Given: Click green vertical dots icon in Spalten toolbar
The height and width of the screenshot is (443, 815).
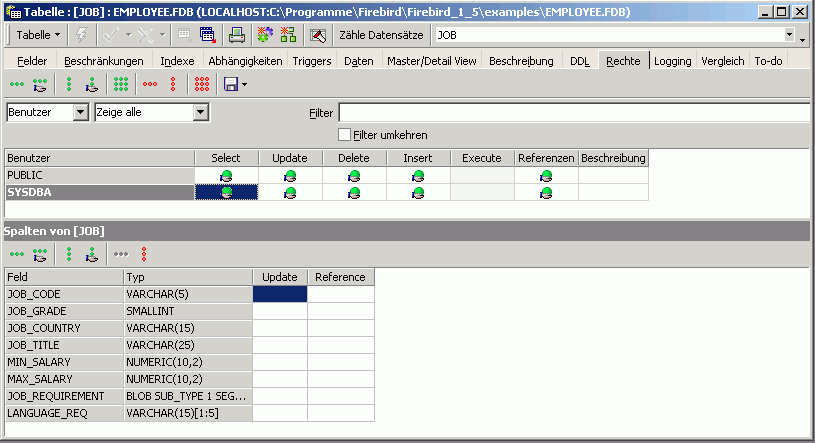Looking at the screenshot, I should coord(69,254).
